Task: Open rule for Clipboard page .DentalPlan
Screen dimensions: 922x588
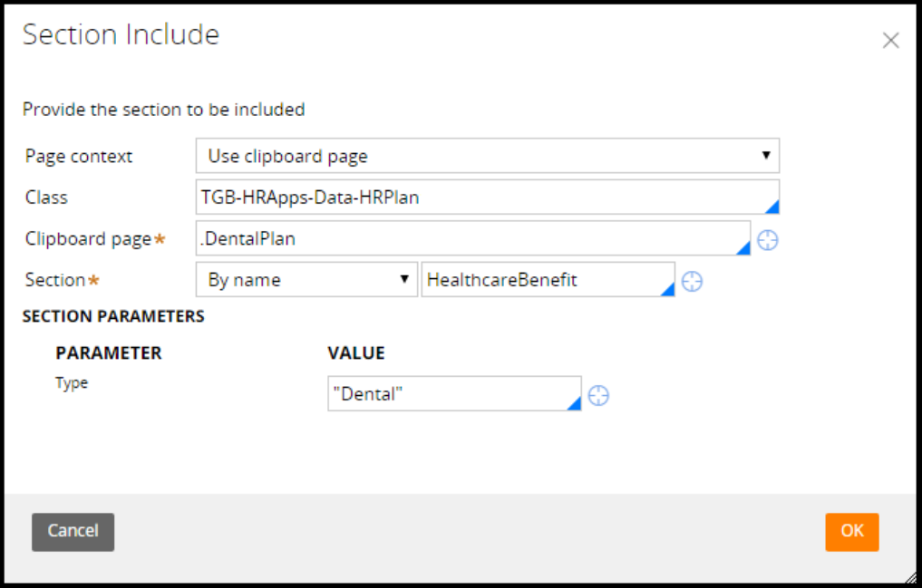Action: point(768,240)
